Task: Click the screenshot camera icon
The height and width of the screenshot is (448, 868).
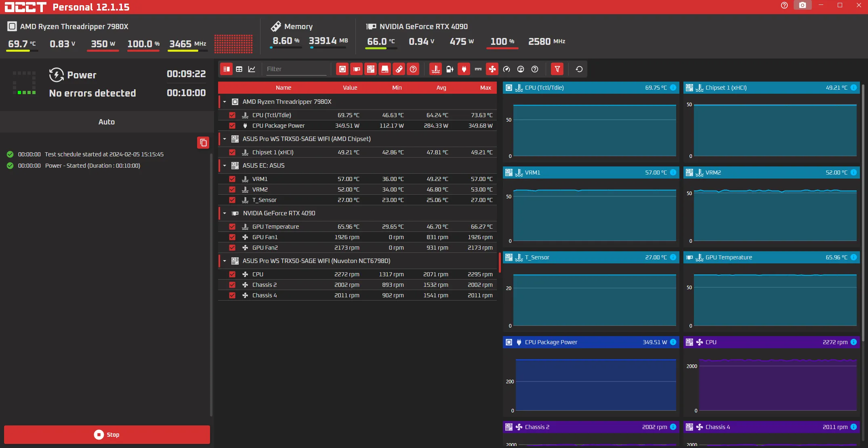Action: (802, 5)
